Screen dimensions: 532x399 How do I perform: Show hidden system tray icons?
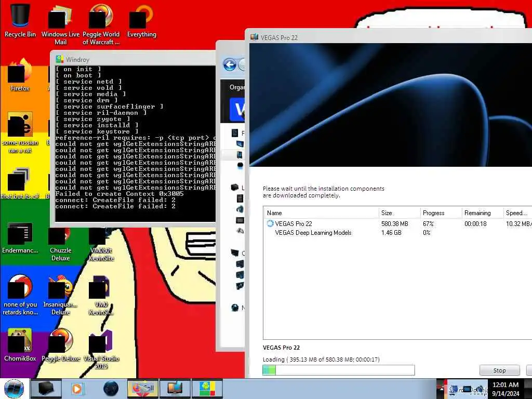[441, 389]
